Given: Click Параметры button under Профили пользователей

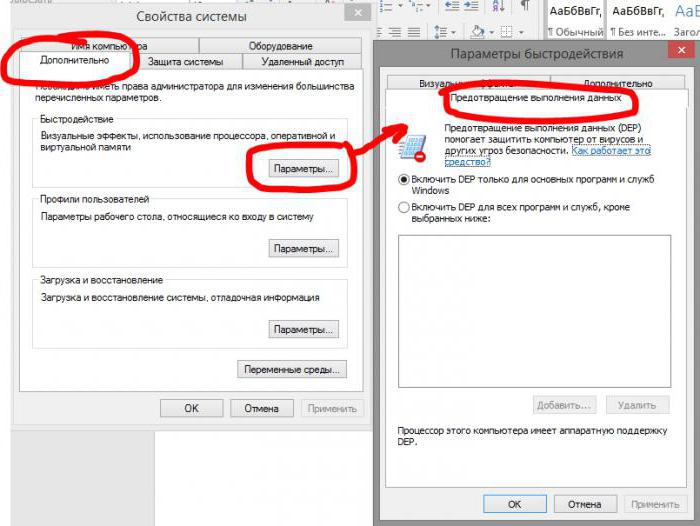Looking at the screenshot, I should point(304,248).
